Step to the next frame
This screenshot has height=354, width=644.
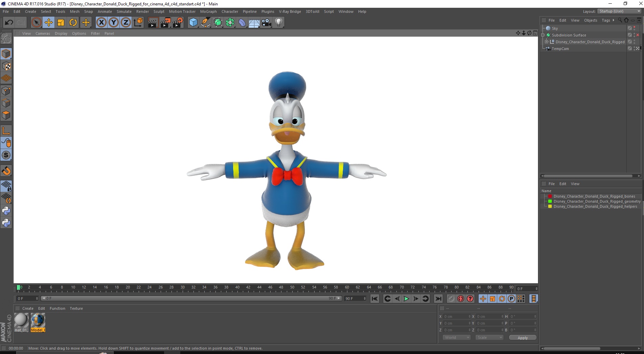[x=416, y=299]
